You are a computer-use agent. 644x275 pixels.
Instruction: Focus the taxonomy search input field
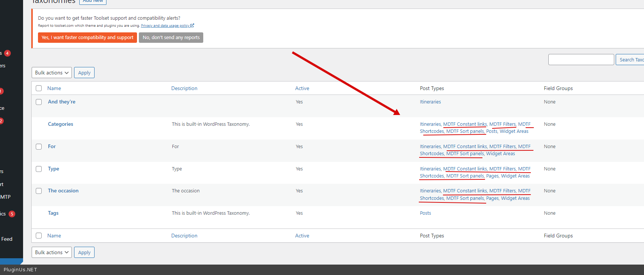coord(581,60)
